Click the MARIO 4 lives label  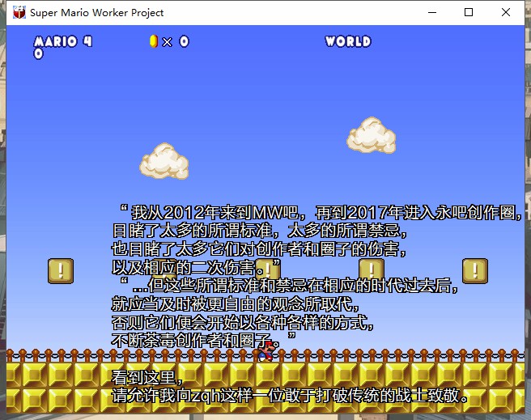tap(63, 41)
